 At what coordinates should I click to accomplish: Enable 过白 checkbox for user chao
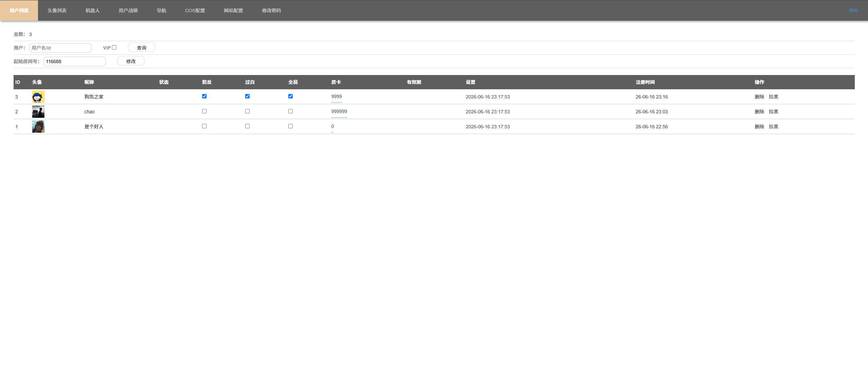247,111
